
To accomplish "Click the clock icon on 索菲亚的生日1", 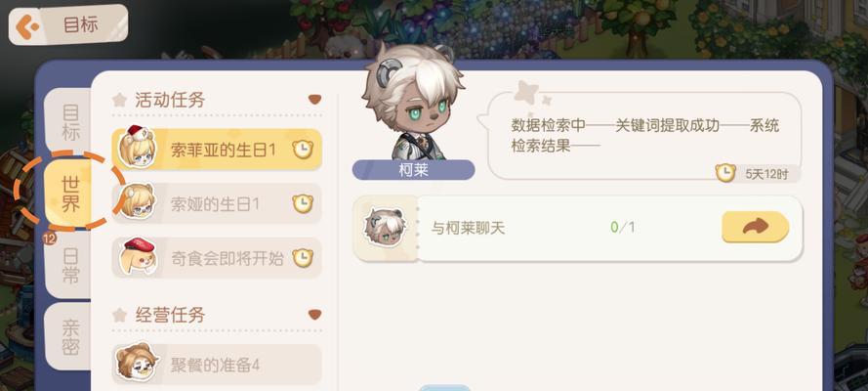I will 303,150.
